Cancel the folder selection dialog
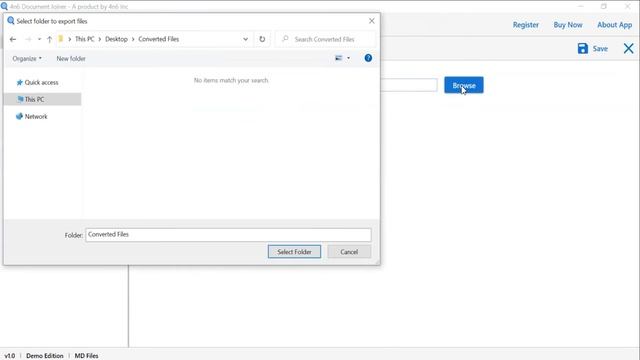The width and height of the screenshot is (640, 360). click(x=349, y=252)
